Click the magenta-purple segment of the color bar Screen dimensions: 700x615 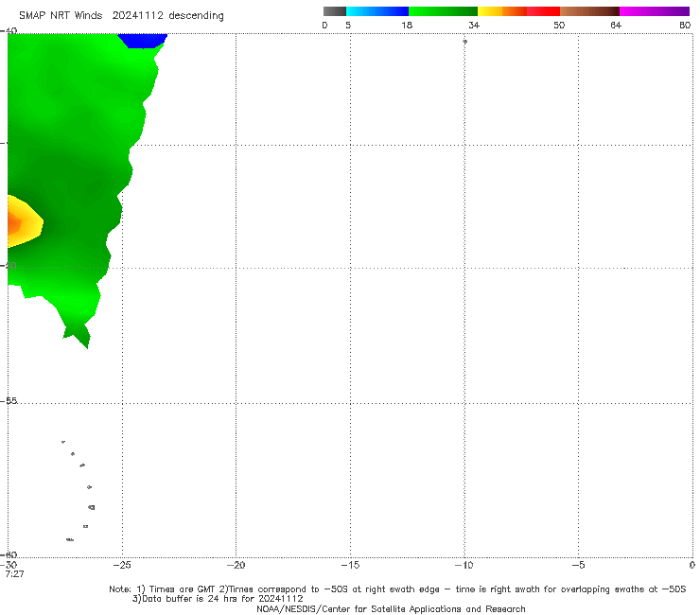(x=655, y=11)
